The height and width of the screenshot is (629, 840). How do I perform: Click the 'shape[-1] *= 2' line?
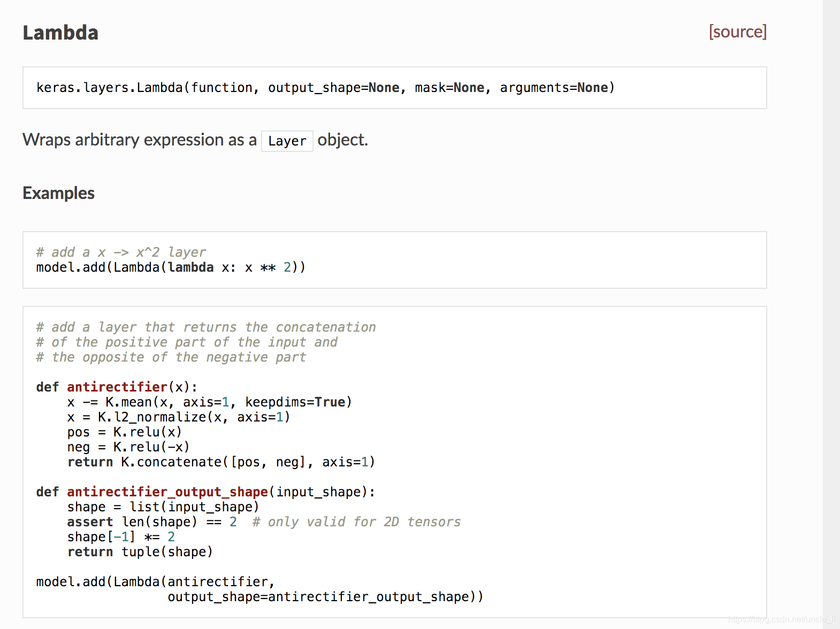coord(121,536)
